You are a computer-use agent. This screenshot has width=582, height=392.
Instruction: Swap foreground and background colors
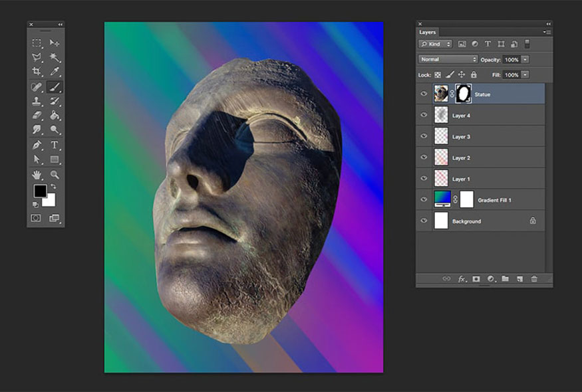click(x=53, y=187)
